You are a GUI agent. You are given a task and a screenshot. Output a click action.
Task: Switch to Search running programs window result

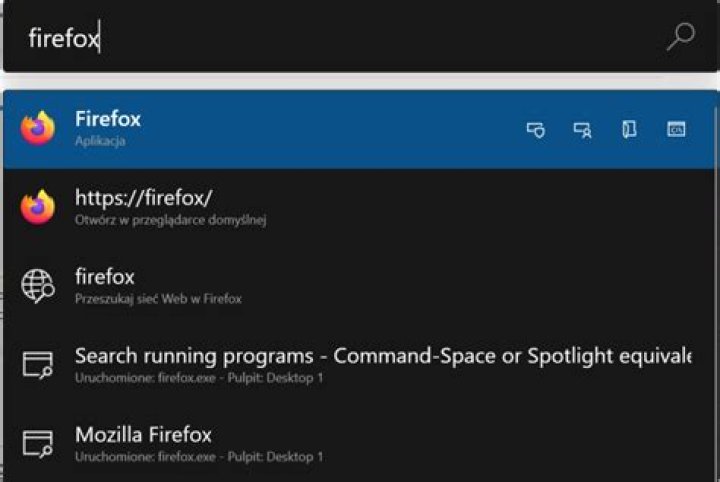(x=359, y=366)
